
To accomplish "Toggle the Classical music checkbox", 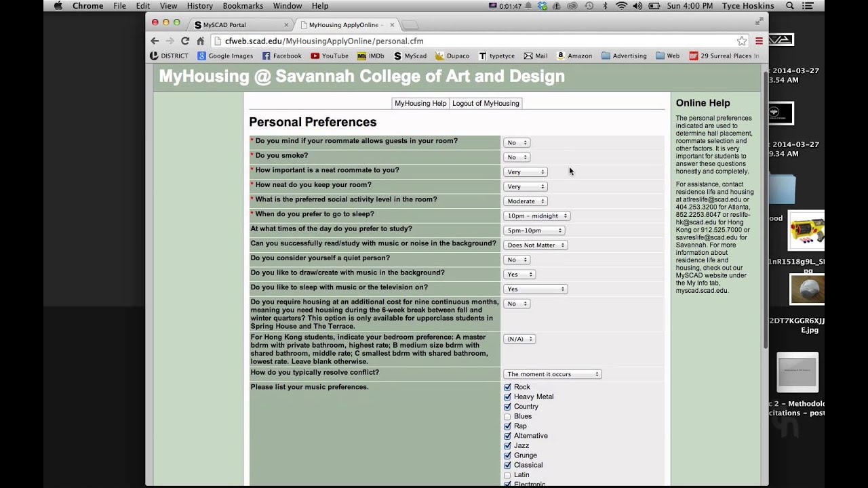I will (x=507, y=465).
